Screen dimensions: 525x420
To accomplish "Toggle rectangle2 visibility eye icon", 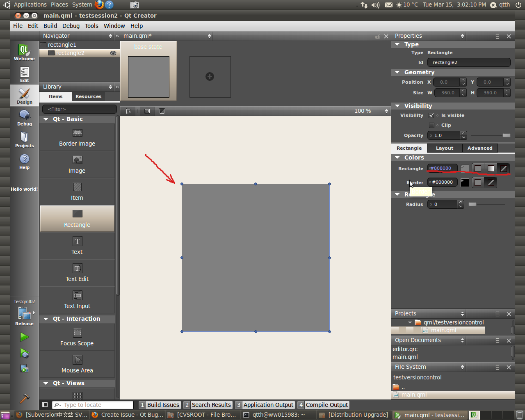I will pos(113,53).
